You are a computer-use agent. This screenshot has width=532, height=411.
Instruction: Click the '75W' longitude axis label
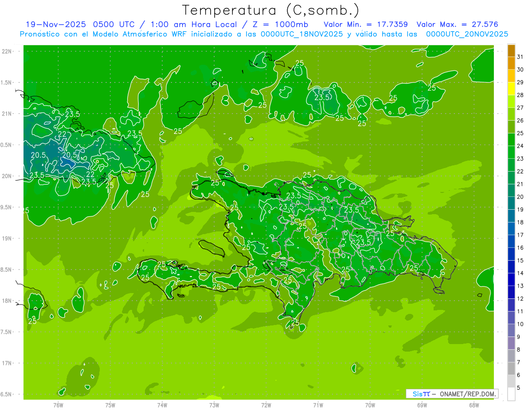pyautogui.click(x=110, y=405)
